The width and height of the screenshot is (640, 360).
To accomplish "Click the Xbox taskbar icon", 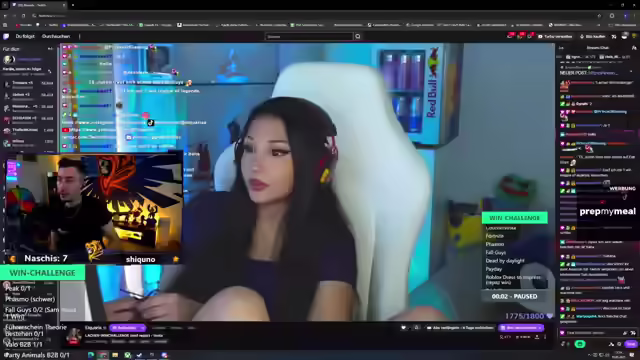I will (x=128, y=355).
